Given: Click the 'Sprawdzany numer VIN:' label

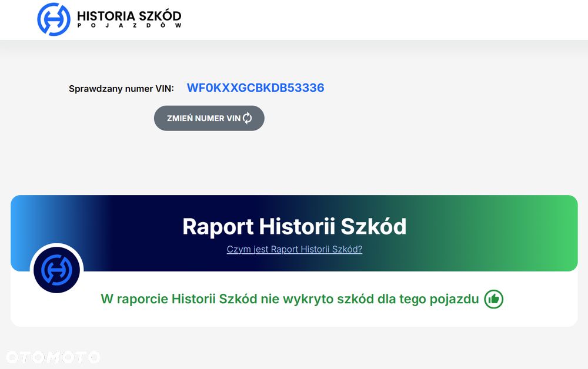Looking at the screenshot, I should point(121,89).
